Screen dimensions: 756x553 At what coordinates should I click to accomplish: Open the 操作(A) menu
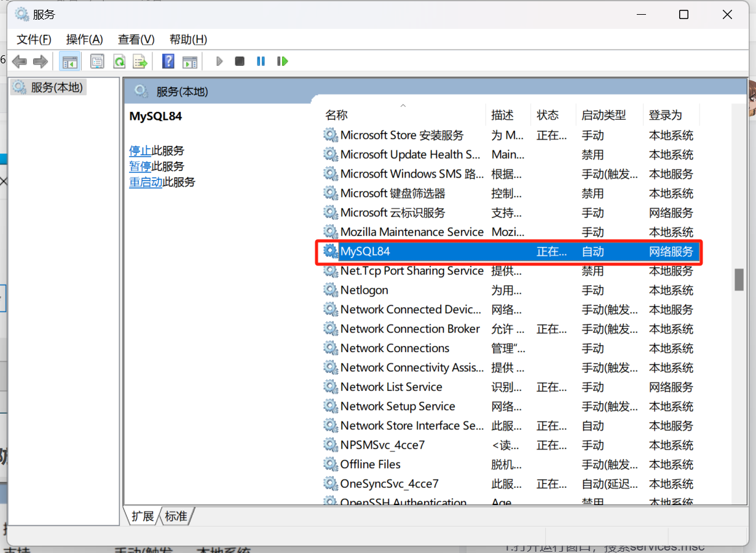tap(84, 39)
